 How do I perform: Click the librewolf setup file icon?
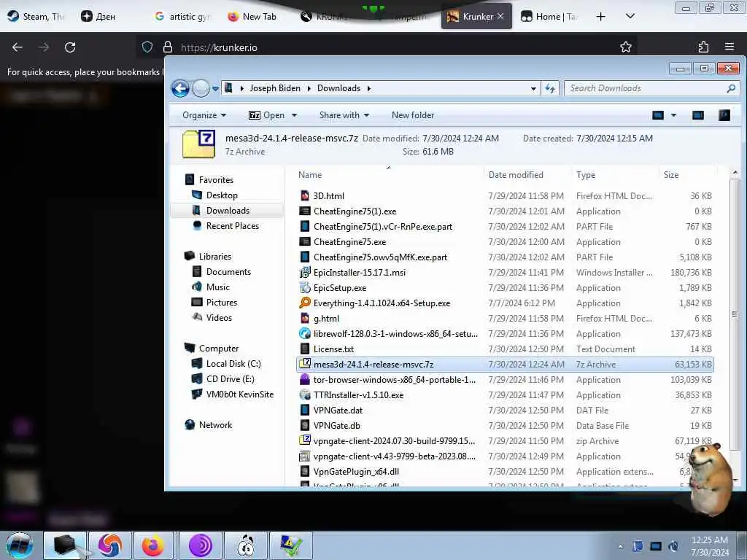[305, 334]
